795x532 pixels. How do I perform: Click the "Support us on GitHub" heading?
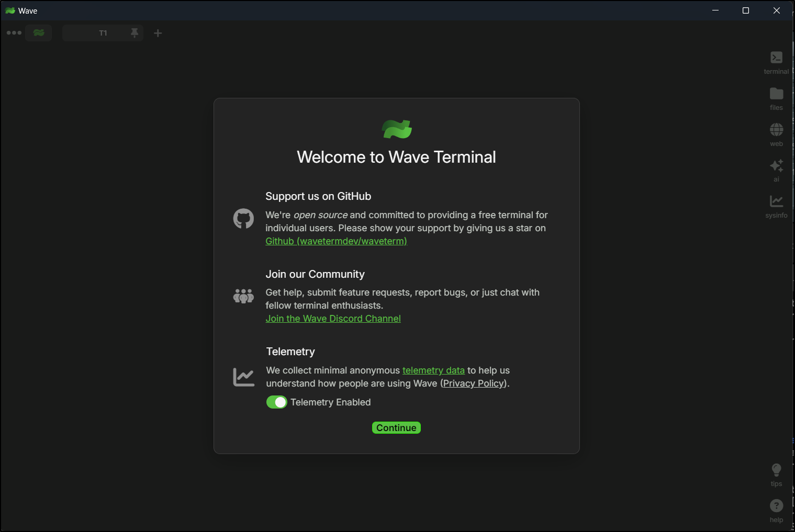point(318,196)
